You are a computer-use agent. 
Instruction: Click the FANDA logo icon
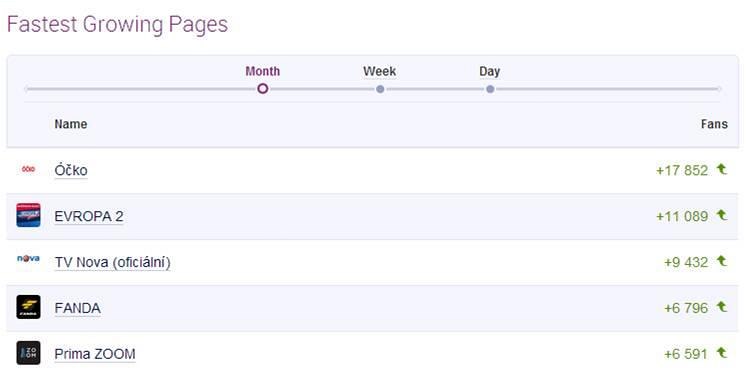pos(29,307)
